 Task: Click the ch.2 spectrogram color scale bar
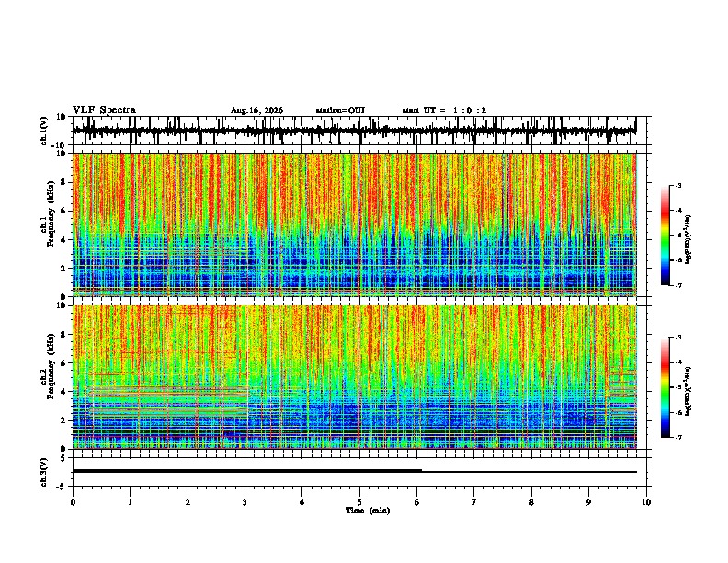tap(665, 387)
